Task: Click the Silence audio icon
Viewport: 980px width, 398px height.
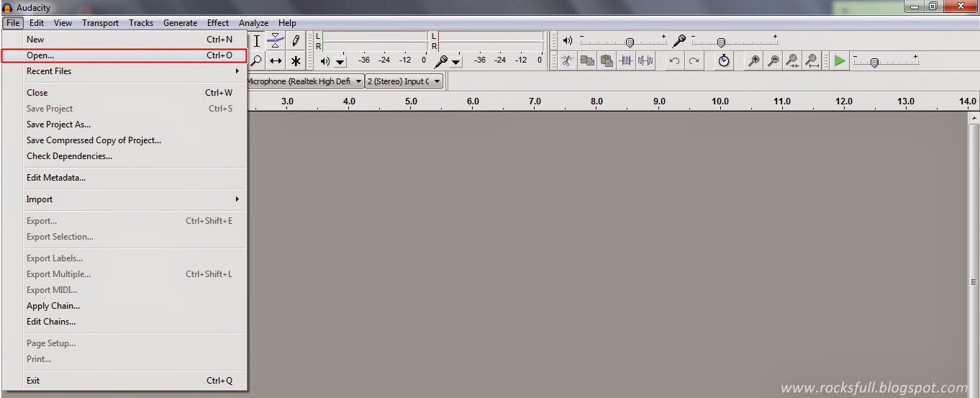Action: pos(645,60)
